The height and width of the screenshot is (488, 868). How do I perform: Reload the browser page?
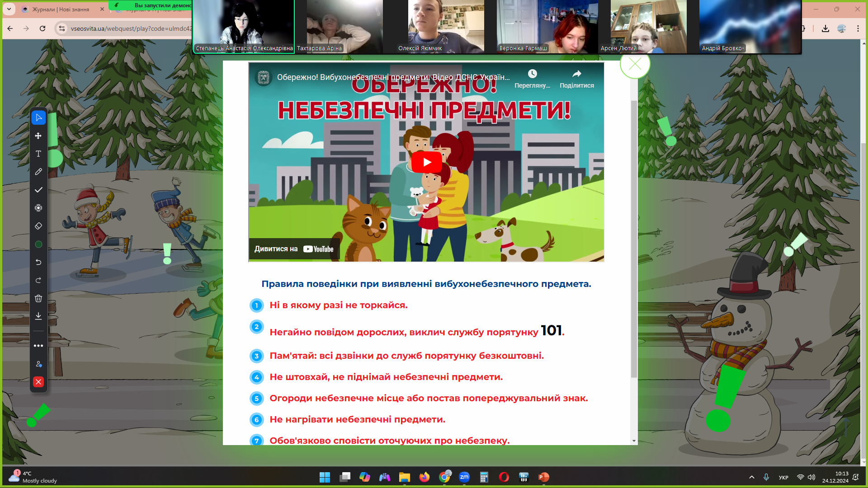coord(42,28)
